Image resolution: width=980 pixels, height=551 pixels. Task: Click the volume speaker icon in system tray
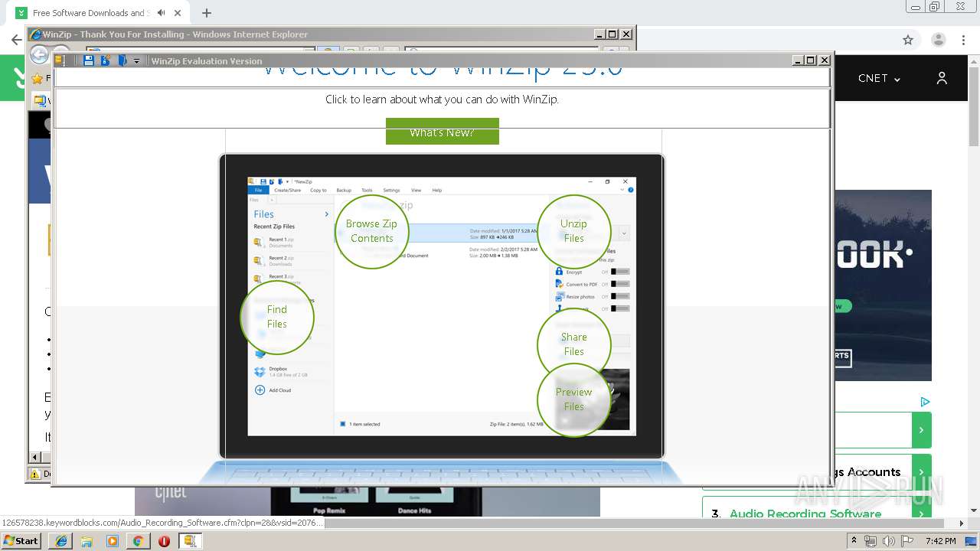pos(888,541)
